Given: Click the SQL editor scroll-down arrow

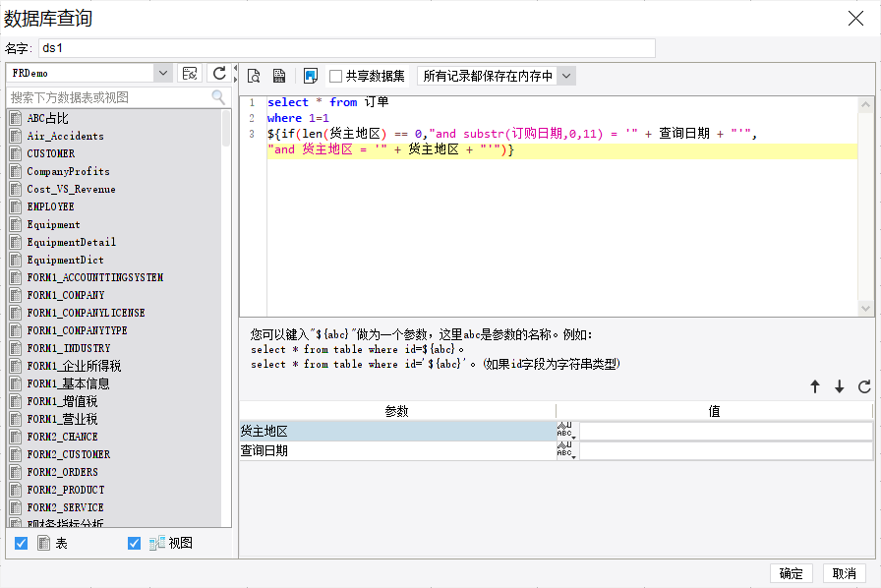Looking at the screenshot, I should click(865, 308).
